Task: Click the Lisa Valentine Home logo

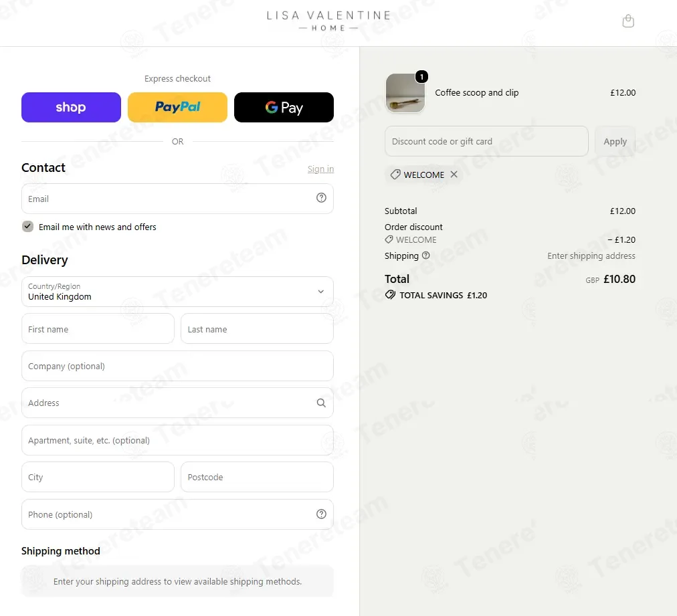Action: [x=328, y=21]
